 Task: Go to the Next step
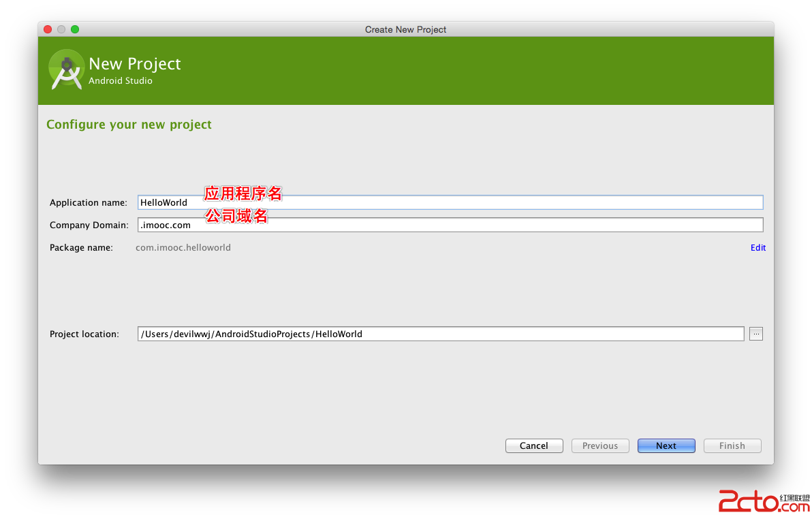coord(666,446)
